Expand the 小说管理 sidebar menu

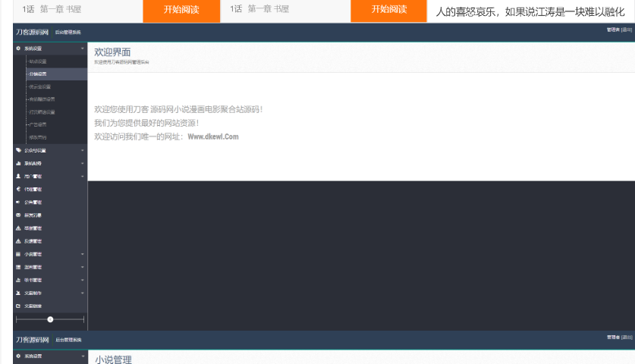coord(83,254)
